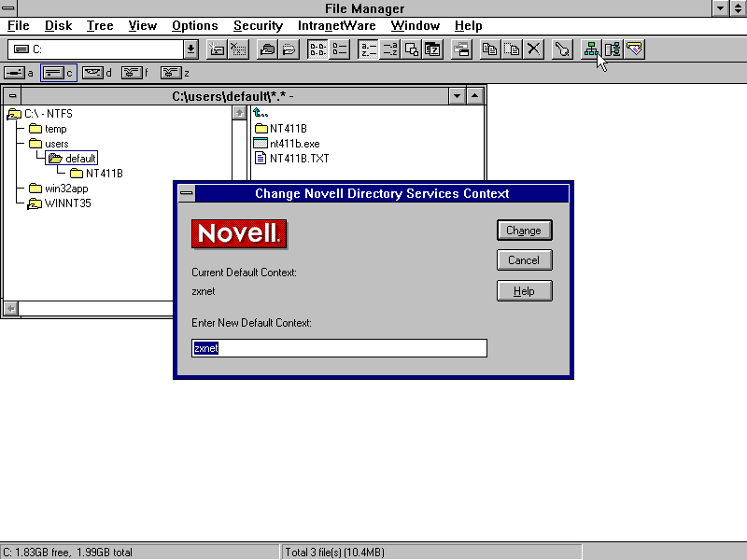
Task: Click the Stop Sharing toolbar icon
Action: coord(289,49)
